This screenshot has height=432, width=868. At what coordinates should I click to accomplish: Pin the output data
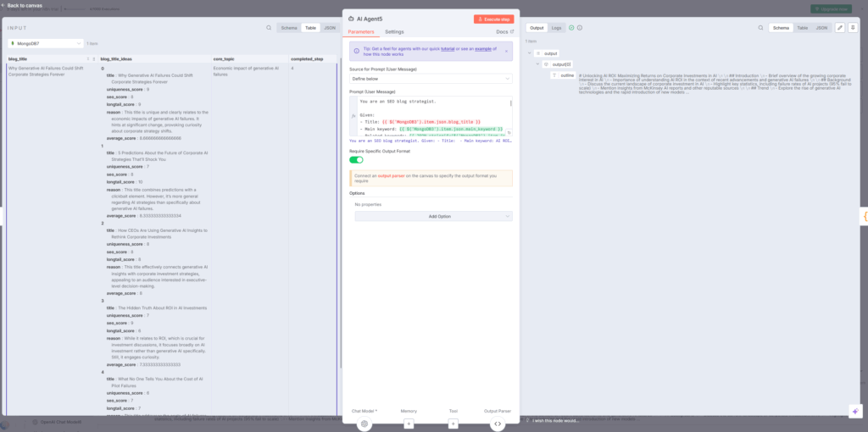coord(853,28)
